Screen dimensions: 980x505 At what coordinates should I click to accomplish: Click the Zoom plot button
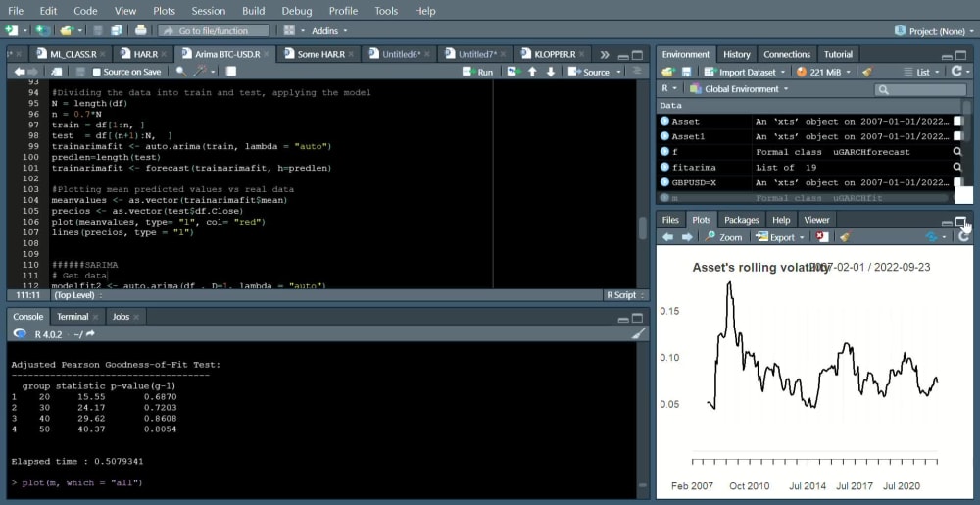[723, 237]
